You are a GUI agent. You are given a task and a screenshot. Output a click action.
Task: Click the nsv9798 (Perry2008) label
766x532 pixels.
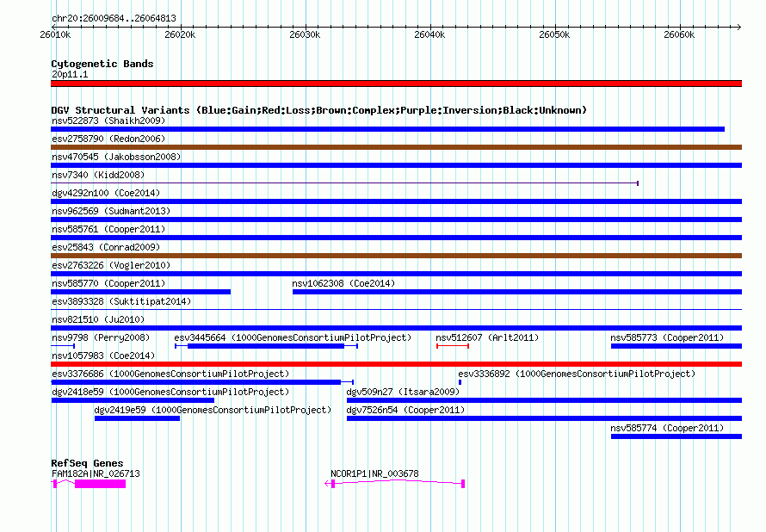pos(101,337)
